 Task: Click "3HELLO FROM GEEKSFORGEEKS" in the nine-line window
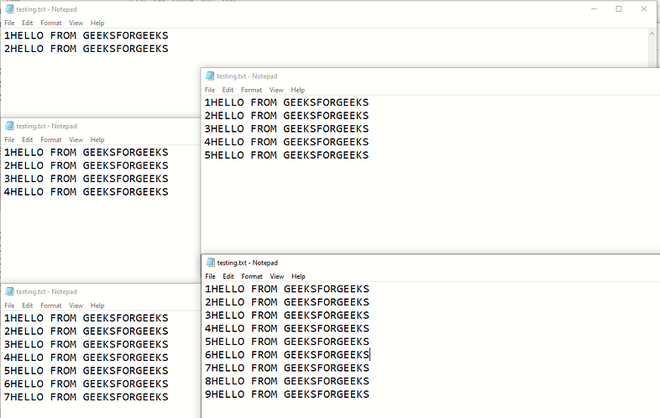287,315
